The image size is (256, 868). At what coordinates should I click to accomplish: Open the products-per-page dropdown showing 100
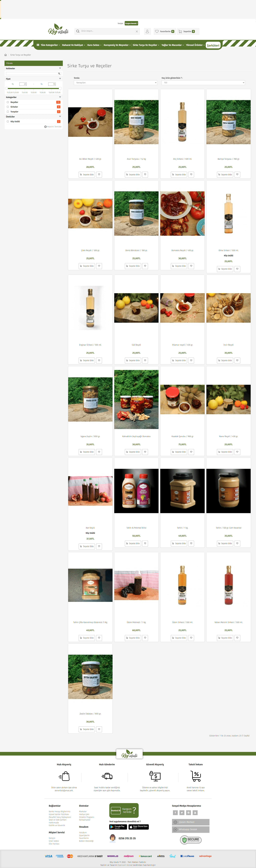tap(203, 83)
